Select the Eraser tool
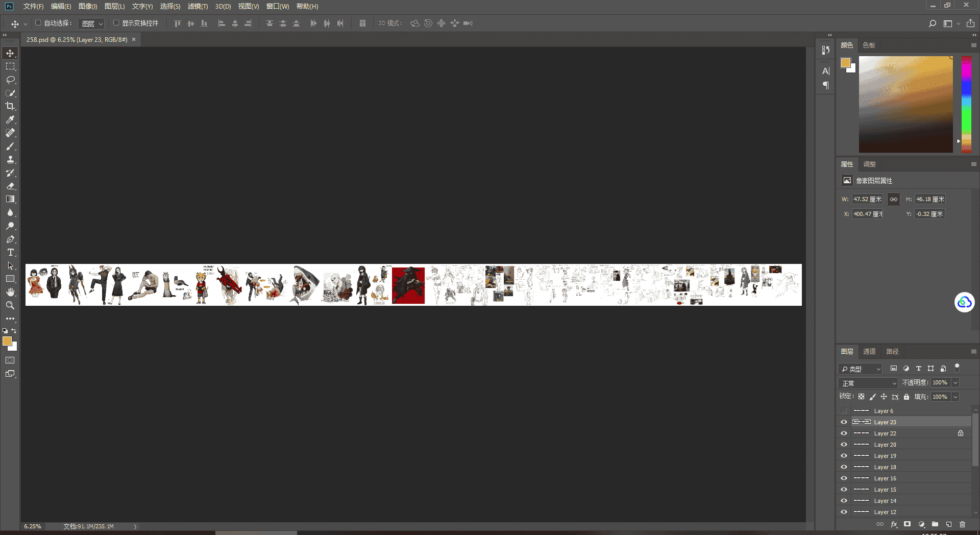 click(x=10, y=186)
